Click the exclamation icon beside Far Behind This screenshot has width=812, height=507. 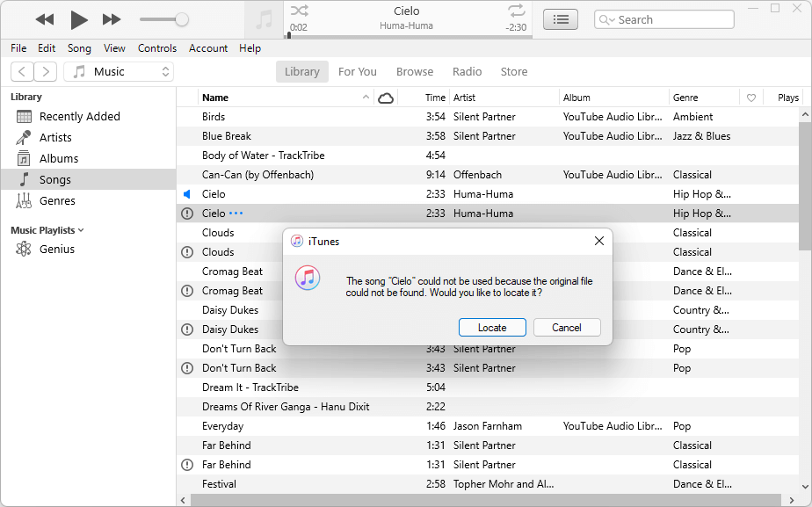[187, 465]
